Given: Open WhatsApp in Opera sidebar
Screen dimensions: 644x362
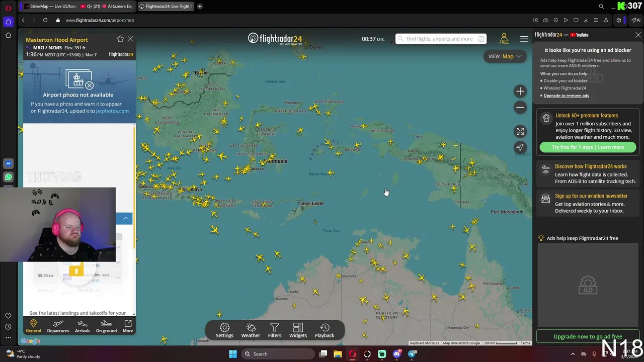Looking at the screenshot, I should coord(8,177).
